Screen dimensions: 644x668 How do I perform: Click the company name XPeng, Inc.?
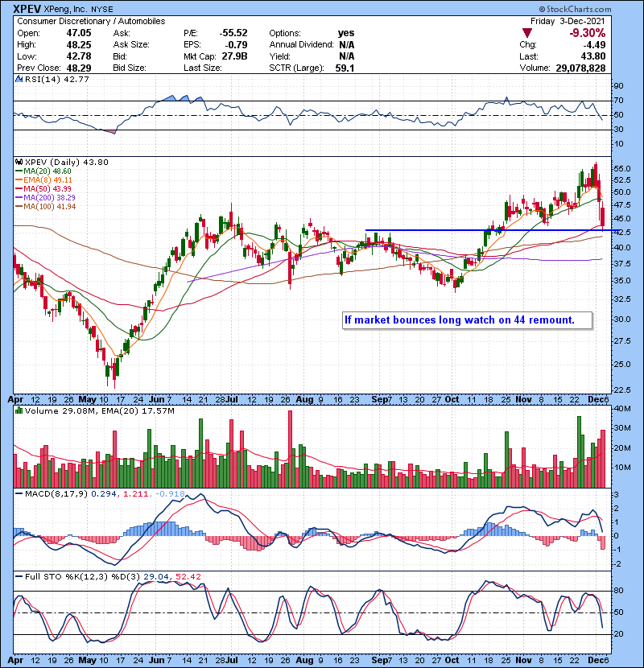(x=65, y=9)
